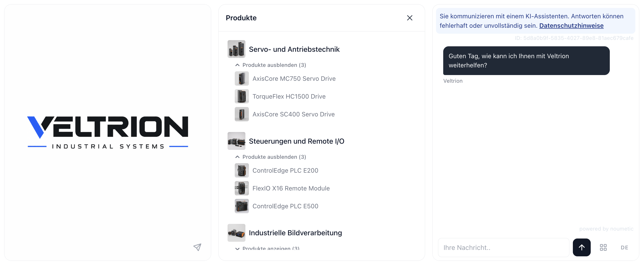Collapse products under Steuerungen und Remote I/O

click(x=270, y=157)
